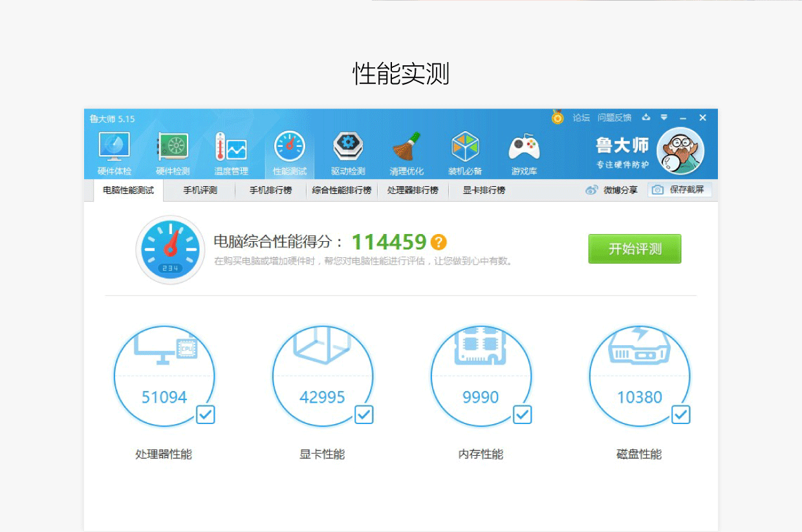Image resolution: width=802 pixels, height=532 pixels.
Task: Open the 温度管理 temperature management section
Action: pos(231,153)
